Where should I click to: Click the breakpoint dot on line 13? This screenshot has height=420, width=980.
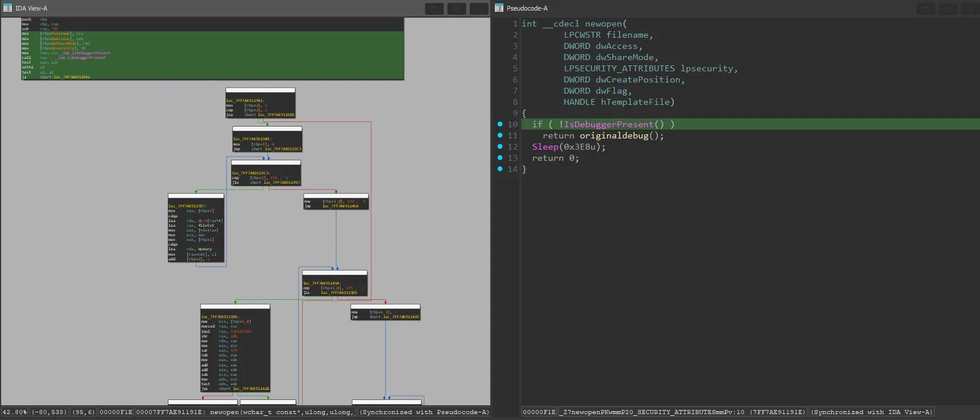click(x=500, y=158)
